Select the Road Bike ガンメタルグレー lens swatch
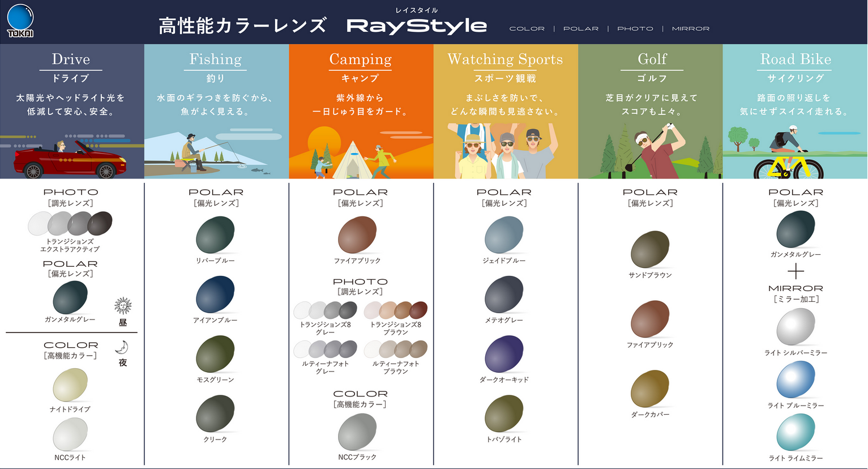Image resolution: width=868 pixels, height=469 pixels. pos(796,229)
